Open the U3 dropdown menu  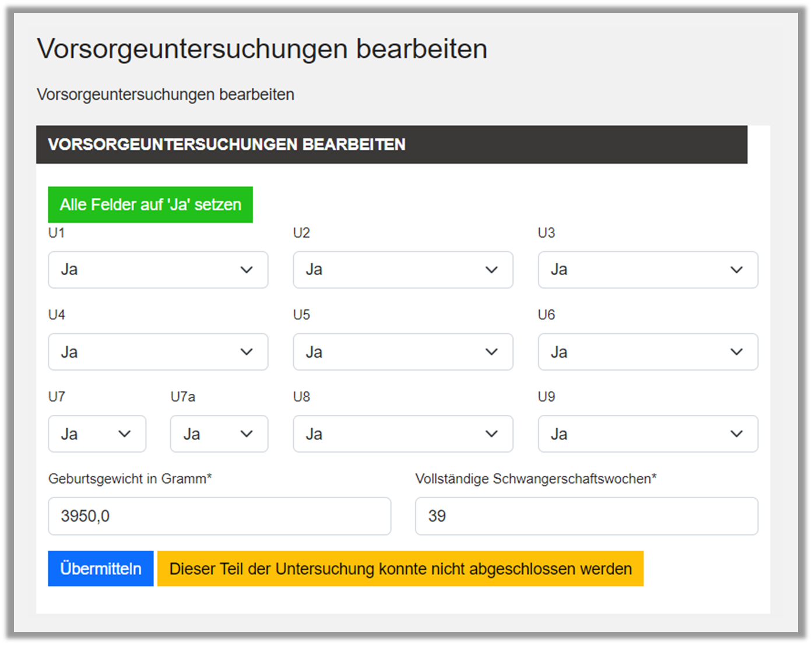647,270
